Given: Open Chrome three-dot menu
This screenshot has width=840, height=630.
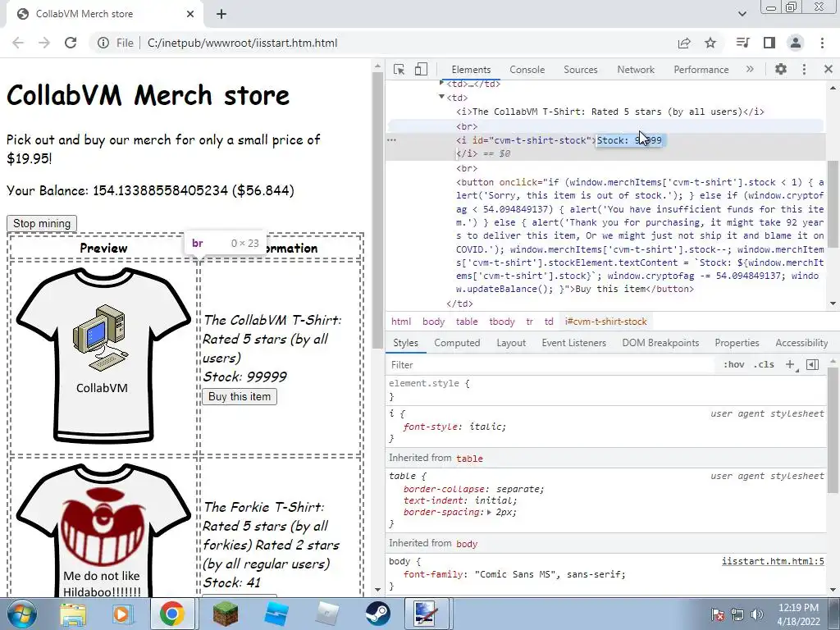Looking at the screenshot, I should click(822, 43).
